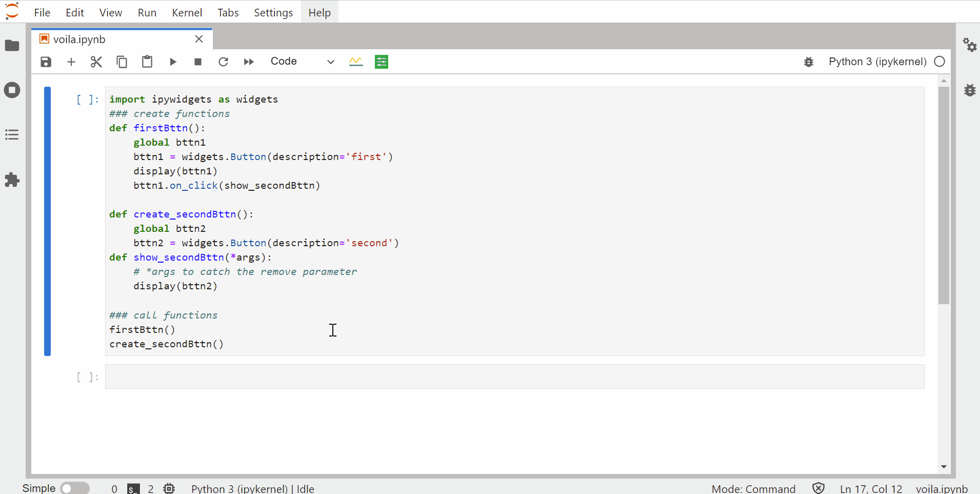Click the kernel status circle indicator

click(940, 62)
